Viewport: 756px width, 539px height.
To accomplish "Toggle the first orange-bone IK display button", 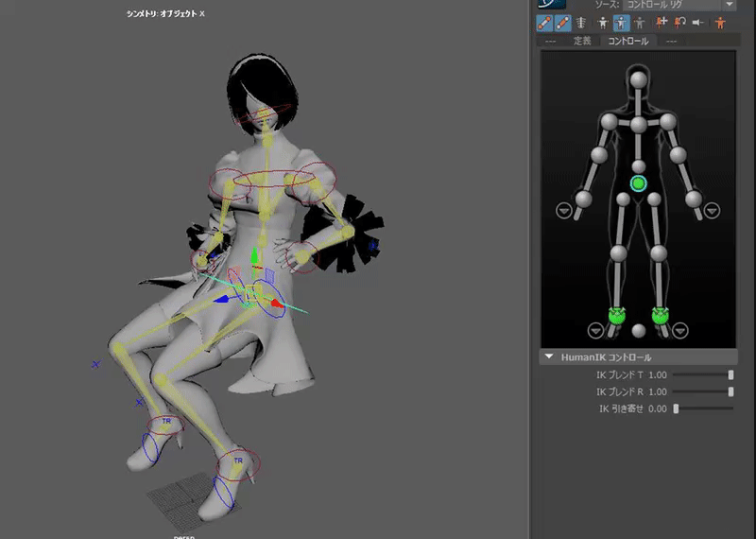I will click(x=546, y=22).
